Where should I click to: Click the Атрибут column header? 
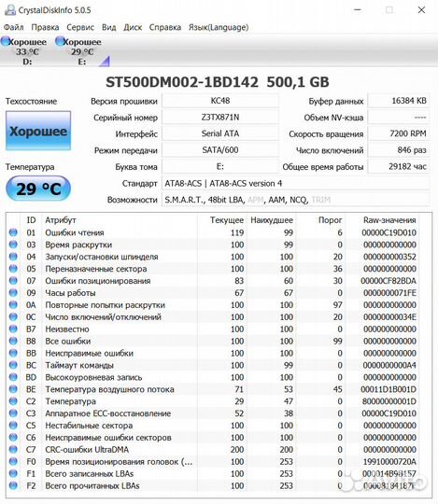(x=61, y=220)
